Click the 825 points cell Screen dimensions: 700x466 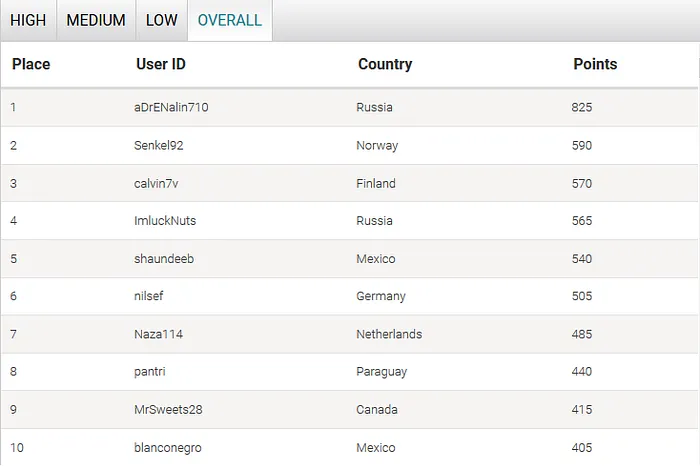point(582,107)
